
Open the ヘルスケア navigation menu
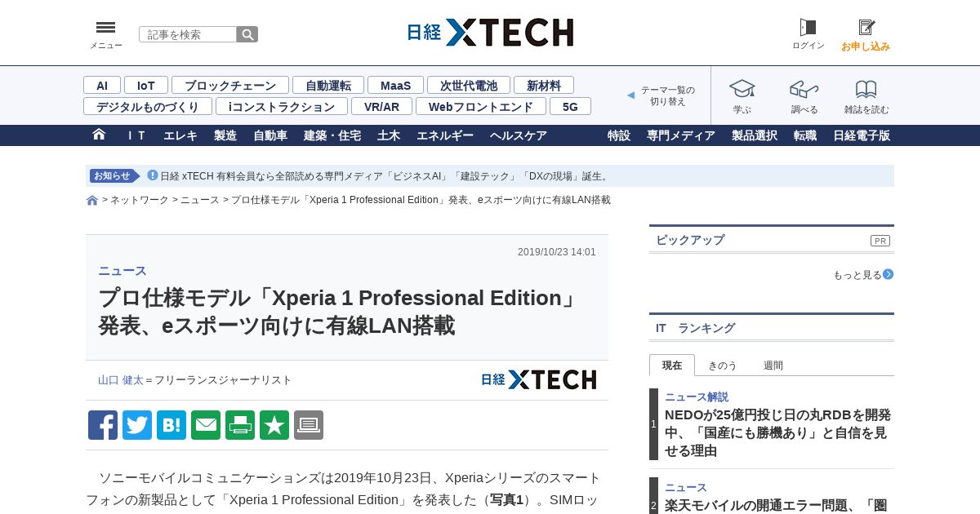tap(519, 135)
